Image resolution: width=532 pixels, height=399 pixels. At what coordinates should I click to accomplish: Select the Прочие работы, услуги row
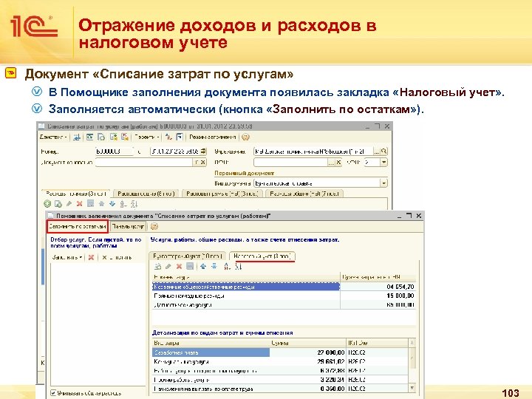click(281, 380)
